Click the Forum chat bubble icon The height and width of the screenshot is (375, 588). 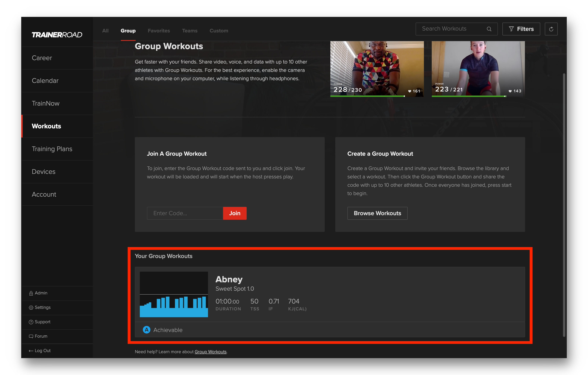click(x=31, y=336)
